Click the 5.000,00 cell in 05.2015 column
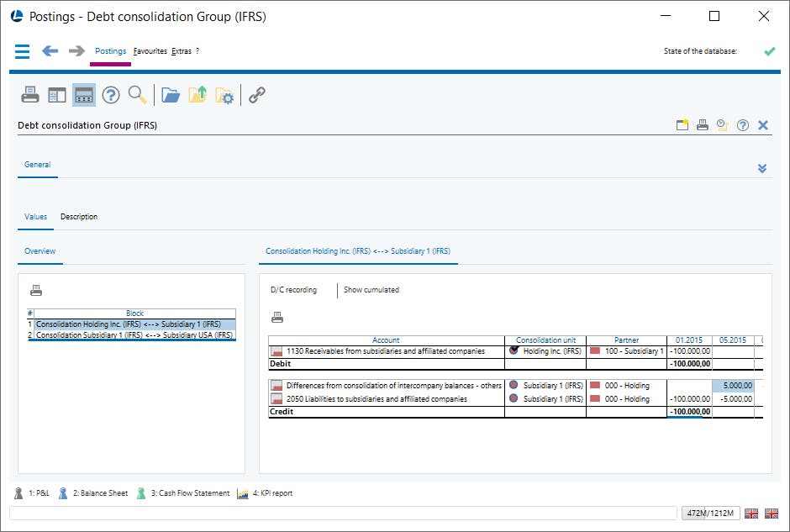The width and height of the screenshot is (790, 532). coord(732,386)
